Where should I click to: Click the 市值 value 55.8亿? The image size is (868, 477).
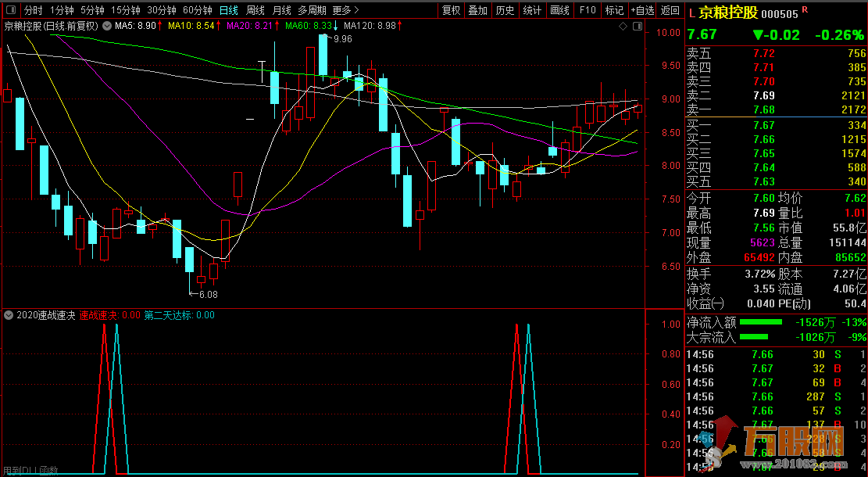[x=850, y=228]
